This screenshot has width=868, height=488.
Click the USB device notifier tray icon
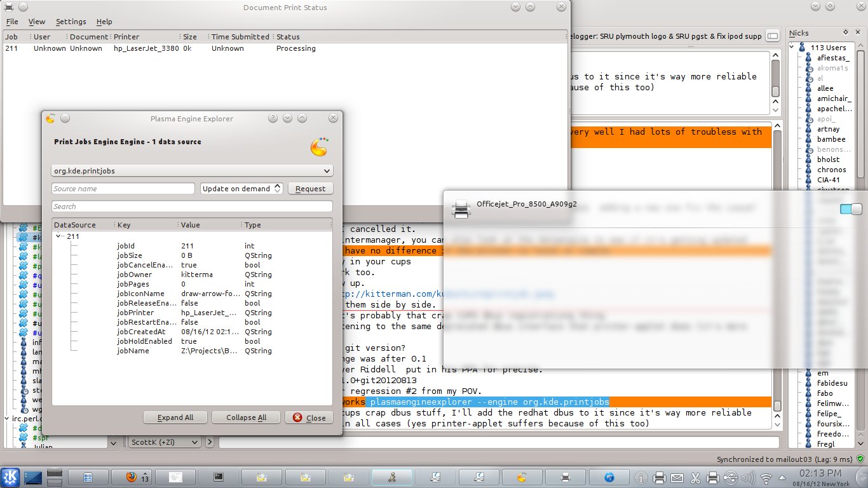[x=731, y=477]
